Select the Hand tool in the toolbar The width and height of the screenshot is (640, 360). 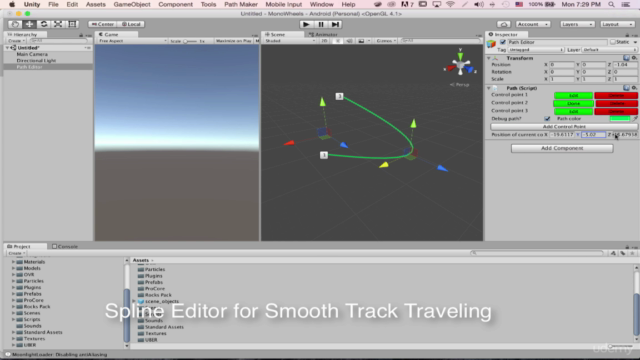point(15,24)
